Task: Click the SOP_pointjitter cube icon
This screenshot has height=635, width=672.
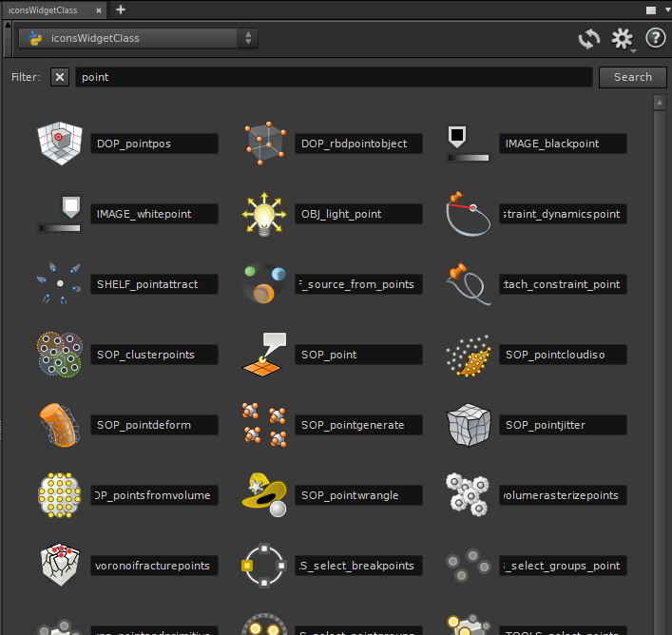Action: tap(469, 425)
